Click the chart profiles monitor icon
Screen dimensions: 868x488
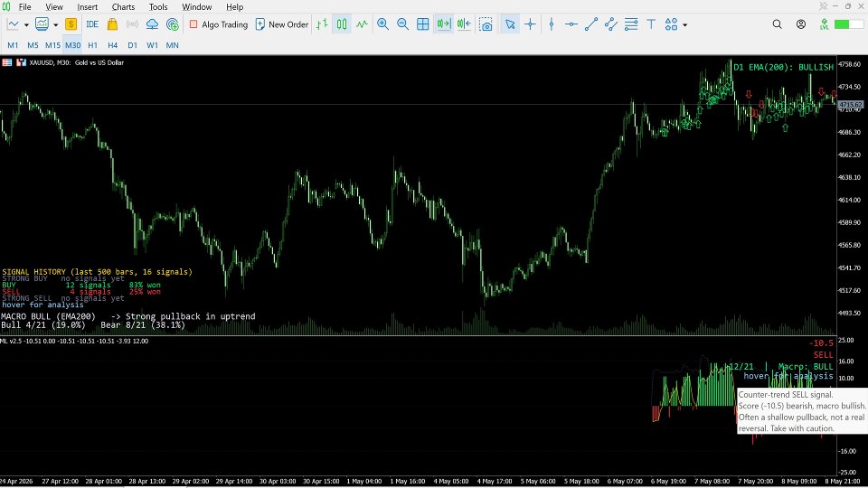(x=42, y=24)
